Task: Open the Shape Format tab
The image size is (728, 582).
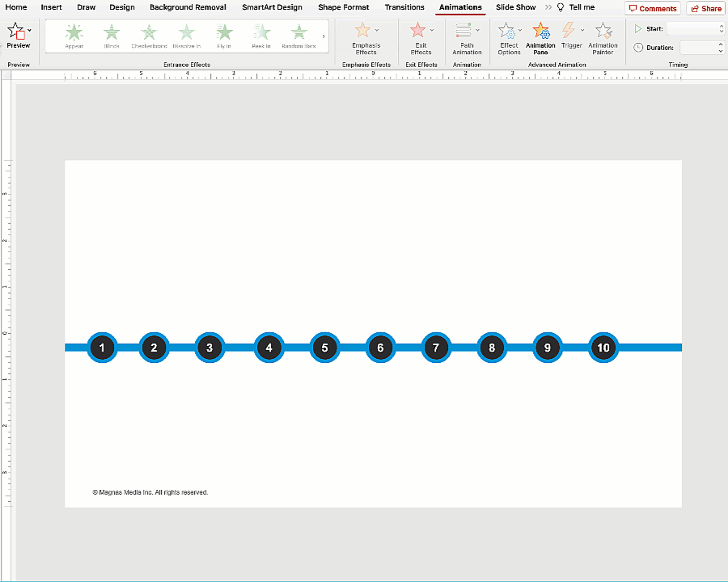Action: coord(344,7)
